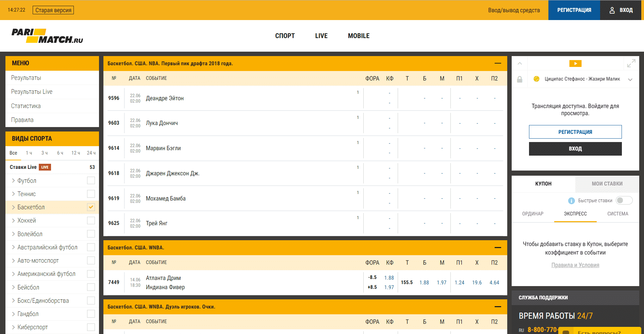Open the MOBILE navigation tab
Viewport: 644px width, 334px height.
click(359, 36)
